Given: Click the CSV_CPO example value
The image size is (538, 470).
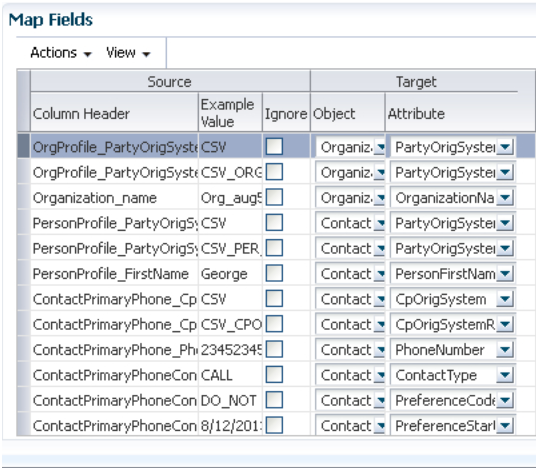Looking at the screenshot, I should tap(230, 325).
